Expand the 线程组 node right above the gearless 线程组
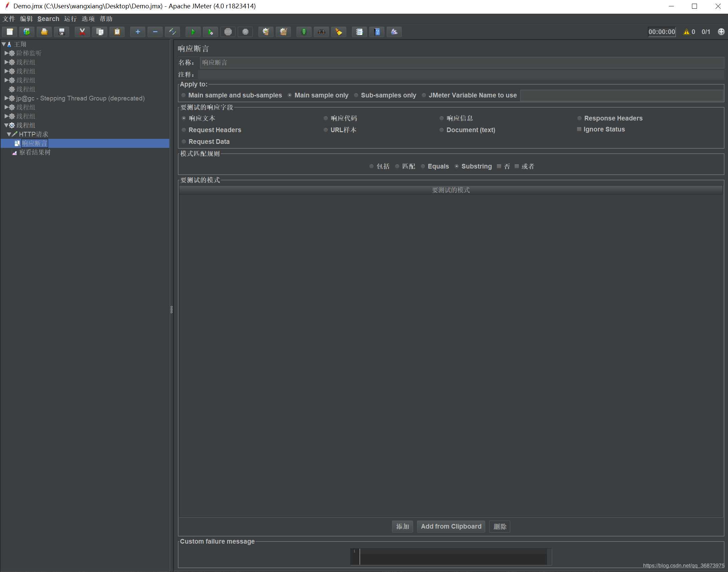728x572 pixels. coord(6,80)
